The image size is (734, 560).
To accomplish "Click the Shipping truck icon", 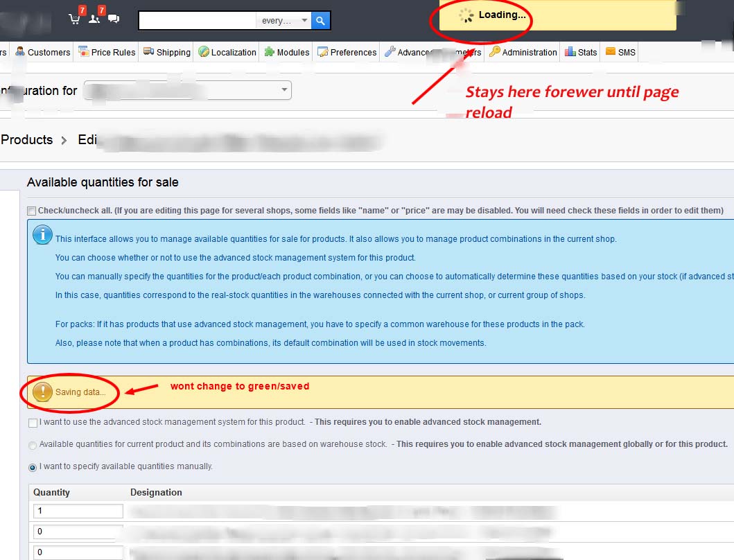I will click(x=149, y=51).
